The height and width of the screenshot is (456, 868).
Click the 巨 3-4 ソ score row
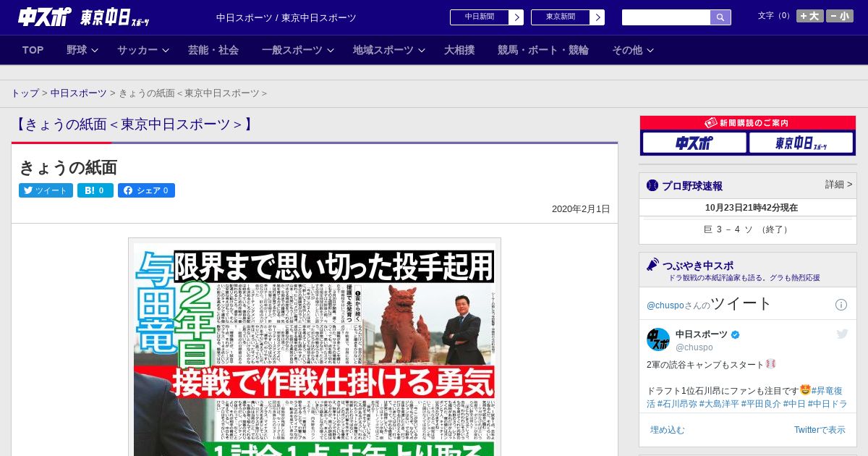(748, 229)
